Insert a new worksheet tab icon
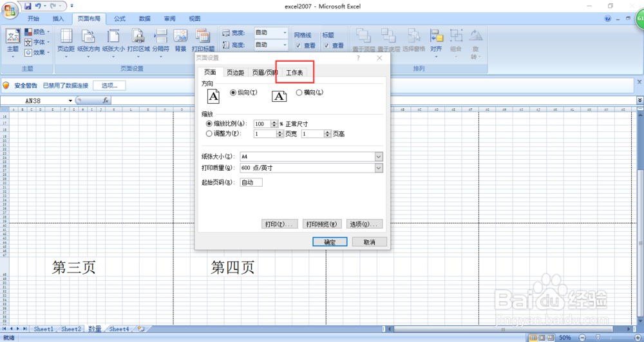The height and width of the screenshot is (342, 644). tap(141, 329)
